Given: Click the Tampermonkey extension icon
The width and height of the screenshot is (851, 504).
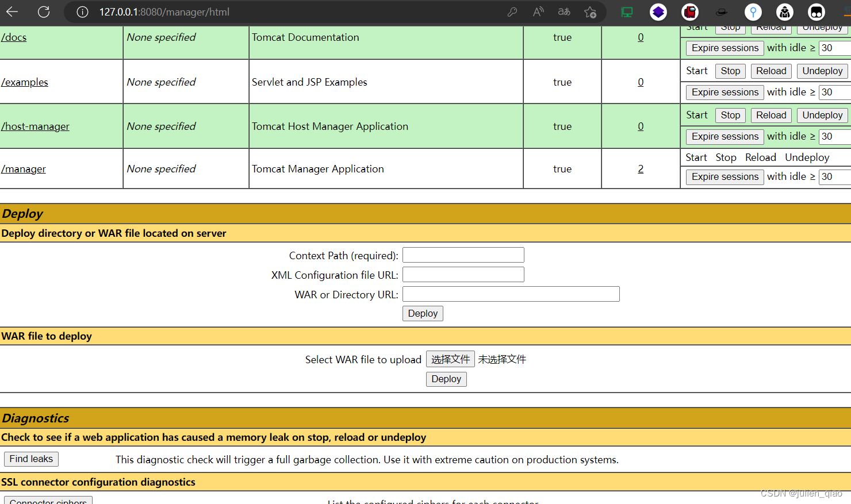Looking at the screenshot, I should [x=816, y=12].
